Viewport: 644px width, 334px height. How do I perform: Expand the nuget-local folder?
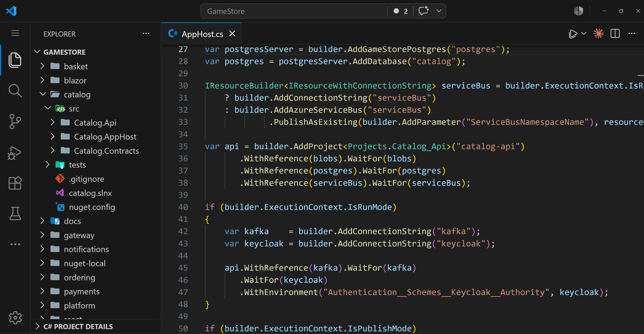click(95, 263)
